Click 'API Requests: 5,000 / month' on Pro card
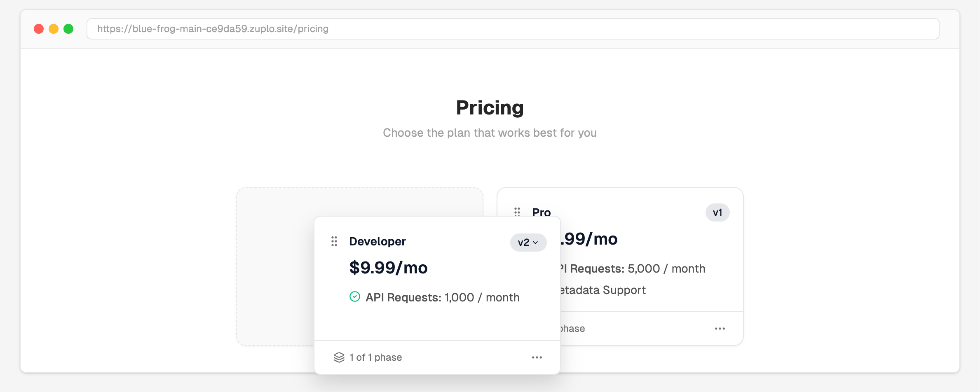 tap(631, 268)
